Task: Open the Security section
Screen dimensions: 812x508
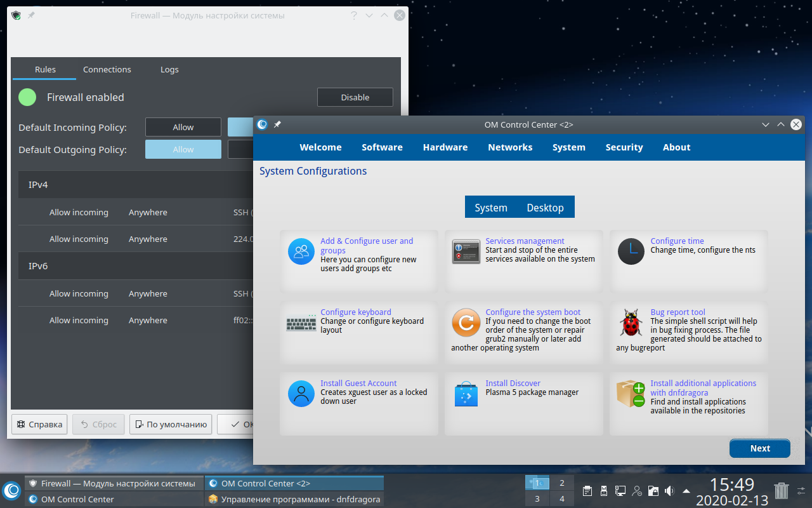Action: [624, 147]
